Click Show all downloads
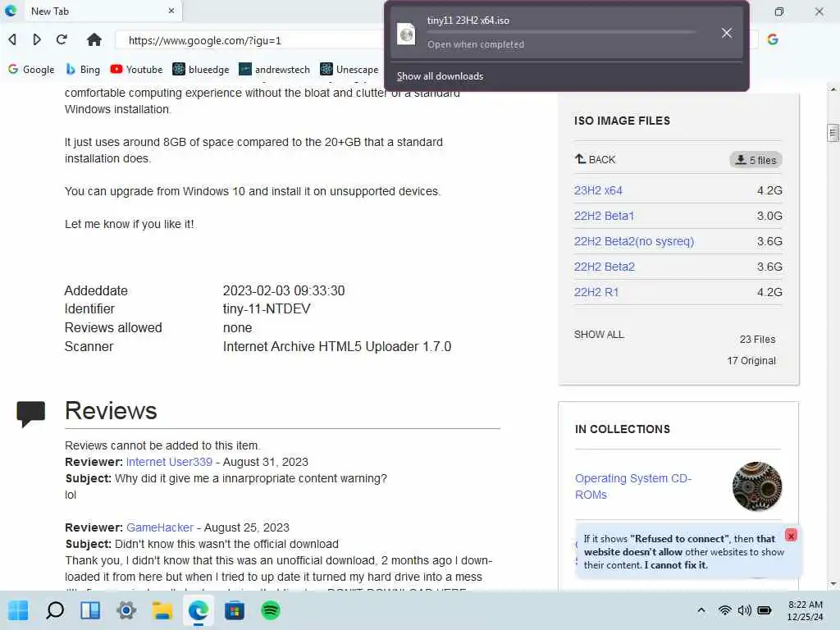Screen dimensions: 840x630 coord(440,76)
